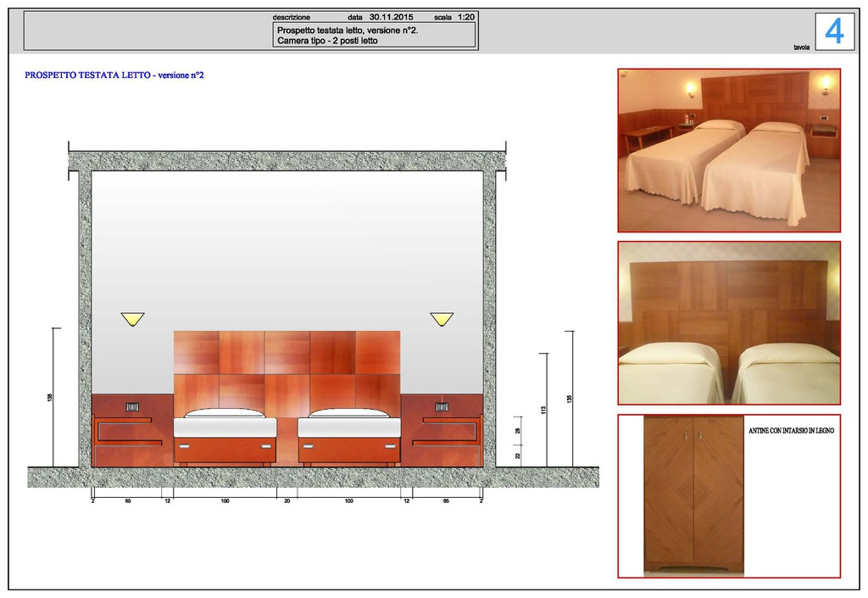
Task: Click the 138 height dimension on left
Action: click(50, 397)
